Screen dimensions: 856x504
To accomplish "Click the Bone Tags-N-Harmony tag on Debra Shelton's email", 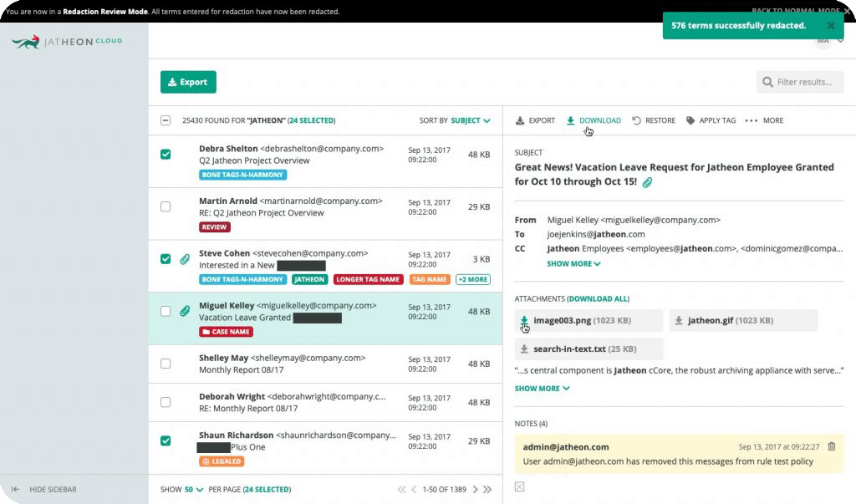I will (243, 175).
